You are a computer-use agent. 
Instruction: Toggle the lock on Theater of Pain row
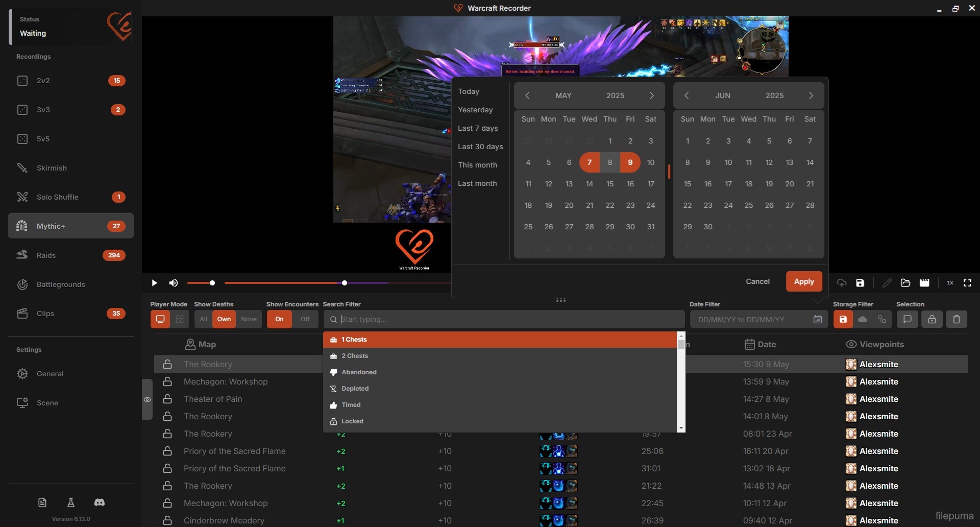(x=167, y=399)
